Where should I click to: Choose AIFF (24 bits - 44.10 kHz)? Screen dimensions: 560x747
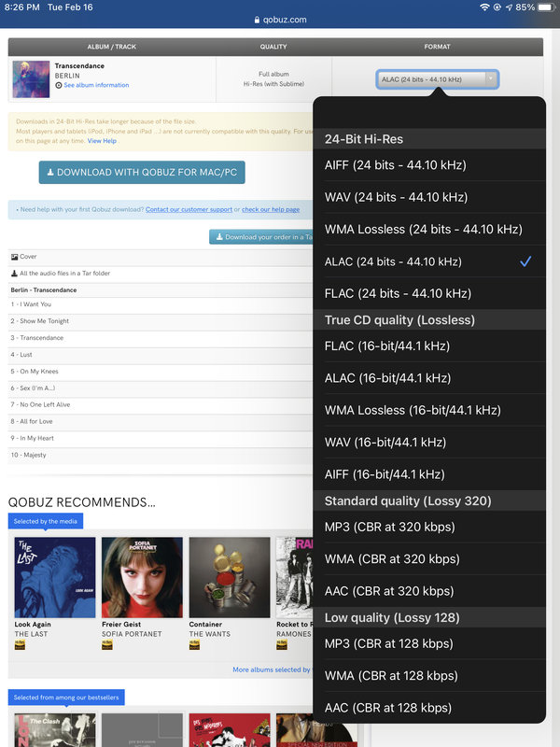(x=429, y=165)
